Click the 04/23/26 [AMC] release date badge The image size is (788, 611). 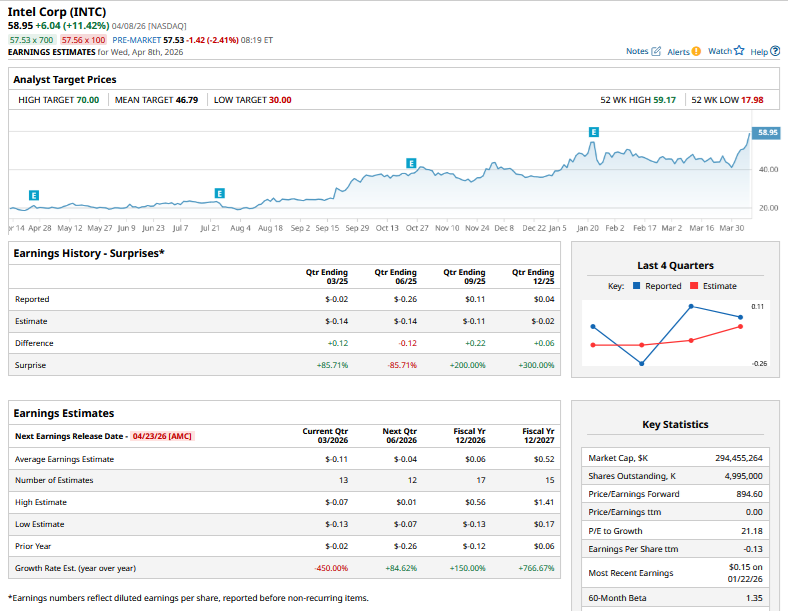(162, 436)
